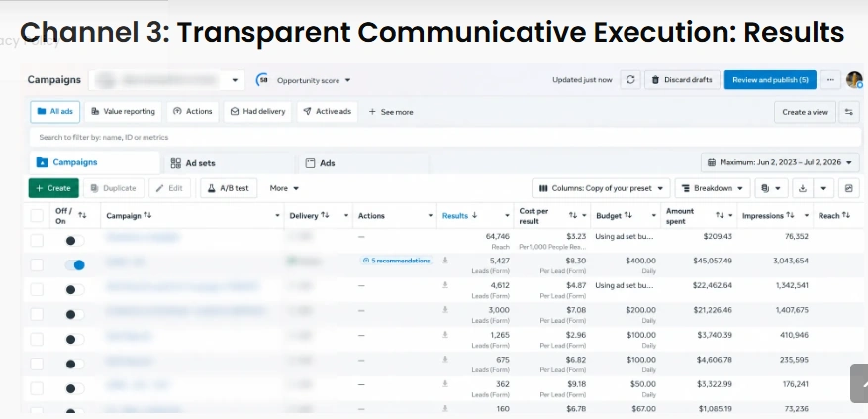
Task: Click See more views
Action: click(x=391, y=112)
